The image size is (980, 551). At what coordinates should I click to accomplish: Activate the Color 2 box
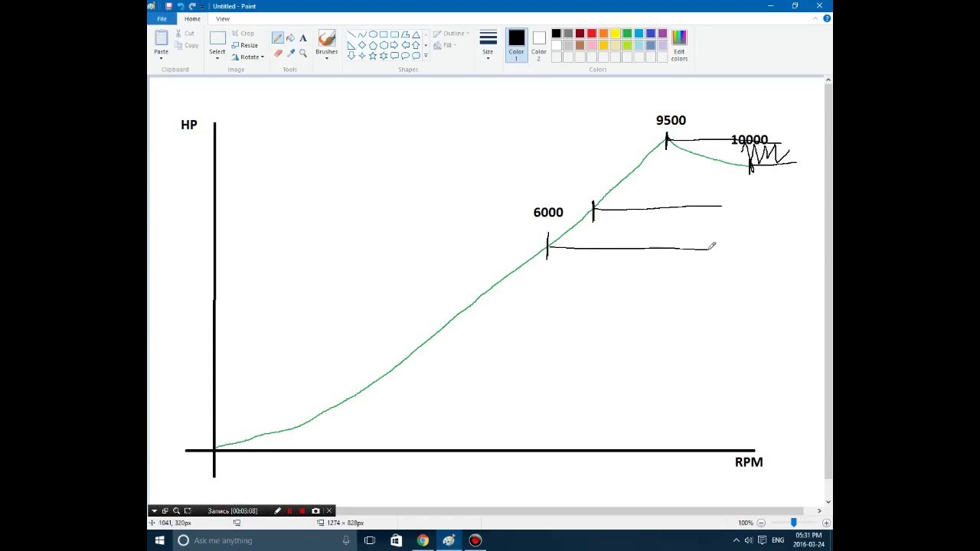[x=538, y=46]
